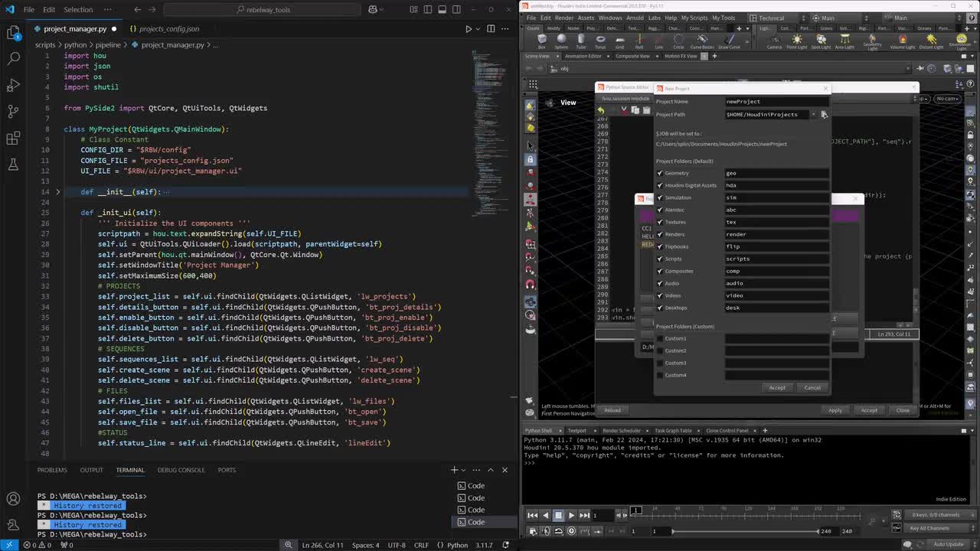Switch to the Textport tab
980x551 pixels.
[x=577, y=430]
